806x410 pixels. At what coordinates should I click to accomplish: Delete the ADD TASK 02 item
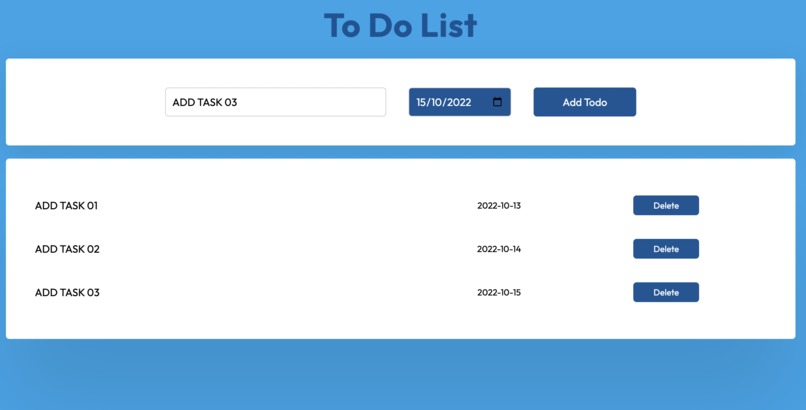pos(666,249)
